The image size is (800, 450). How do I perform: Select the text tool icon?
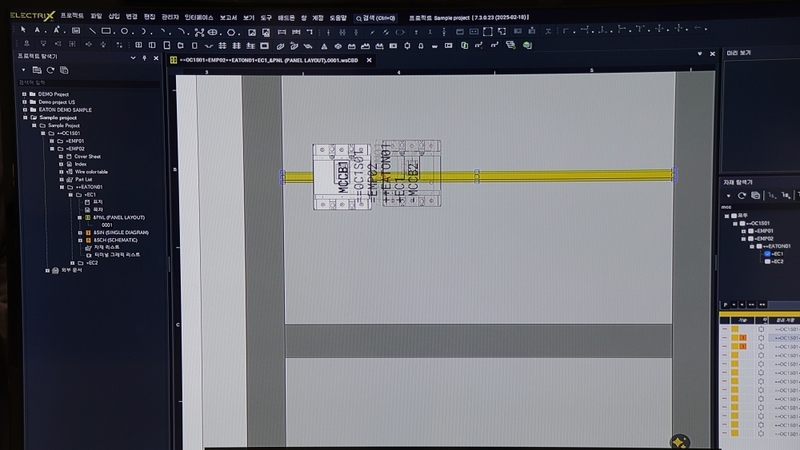click(x=38, y=31)
